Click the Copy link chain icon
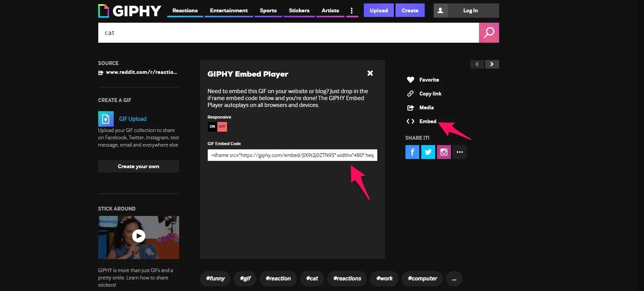Viewport: 644px width, 291px height. tap(410, 94)
